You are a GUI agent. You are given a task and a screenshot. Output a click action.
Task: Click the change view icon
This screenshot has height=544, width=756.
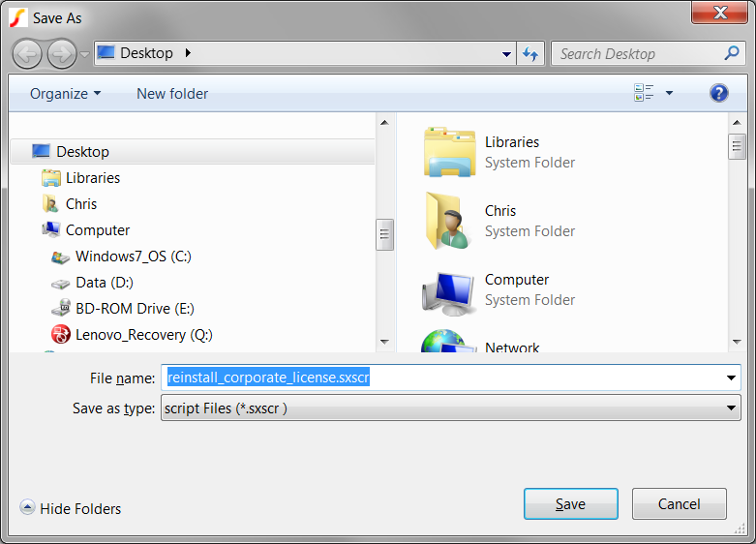point(644,93)
